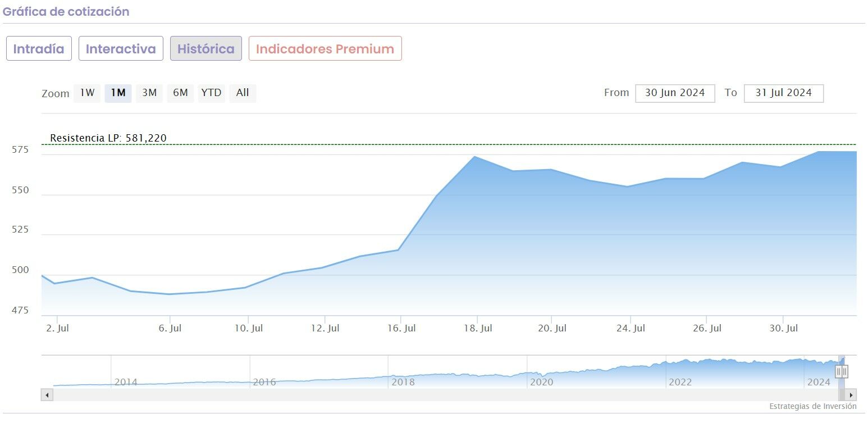868x423 pixels.
Task: Select the 1M zoom range
Action: (x=118, y=93)
